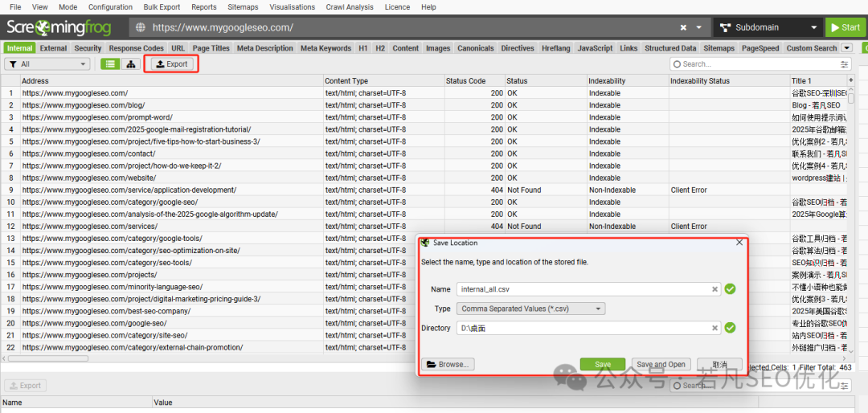Switch to the Response Codes tab
This screenshot has width=868, height=413.
(x=136, y=48)
